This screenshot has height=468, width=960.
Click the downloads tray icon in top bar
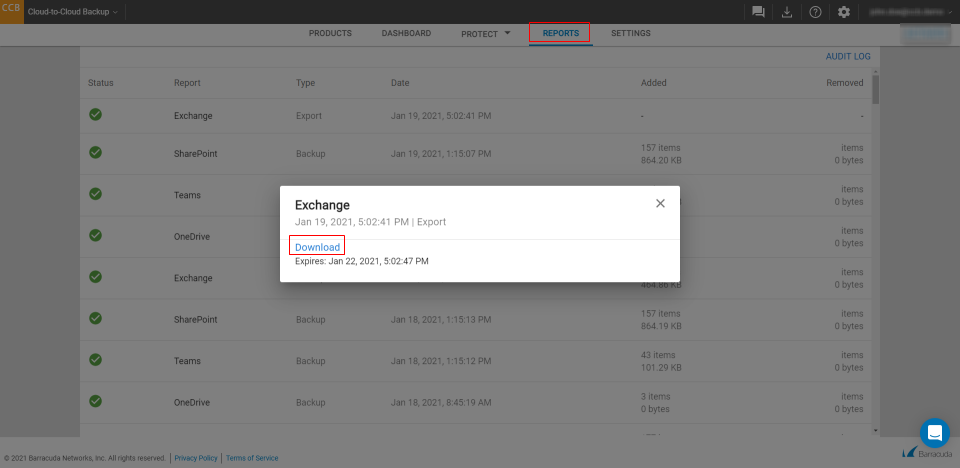(787, 12)
